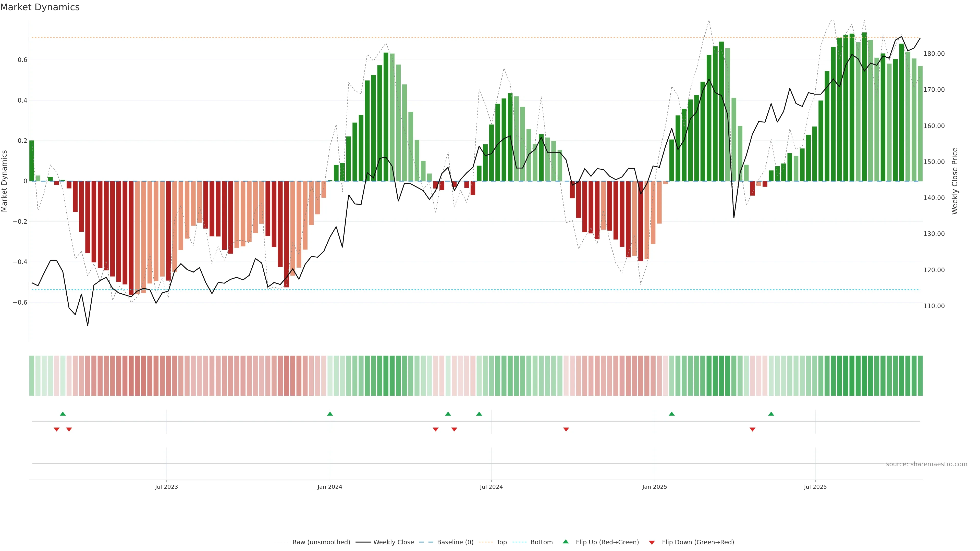Click the last red flip-down triangle marker
Viewport: 980px width, 551px height.
pos(752,429)
